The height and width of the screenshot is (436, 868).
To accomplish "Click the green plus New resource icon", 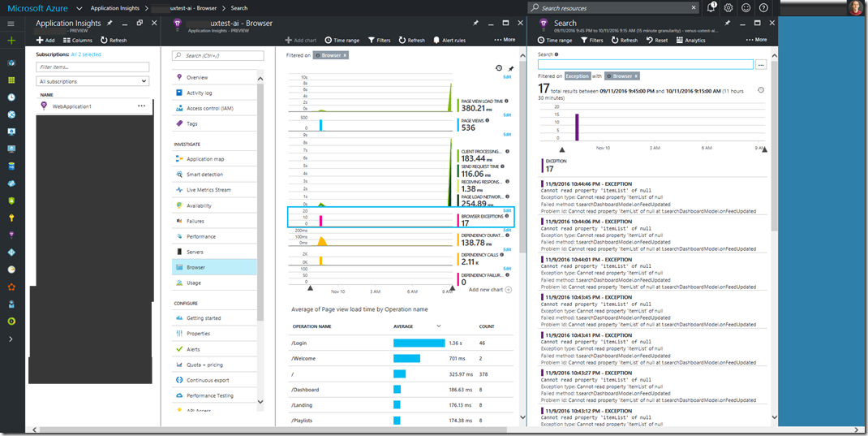I will pos(11,40).
